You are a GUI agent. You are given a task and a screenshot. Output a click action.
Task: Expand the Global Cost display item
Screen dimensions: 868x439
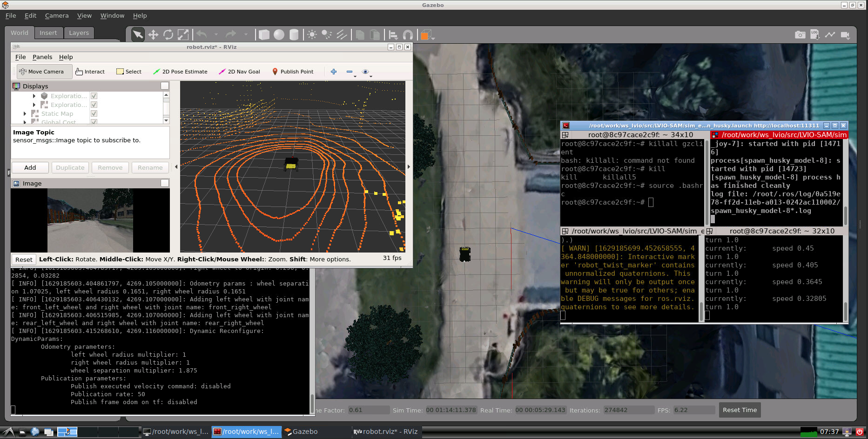click(25, 122)
